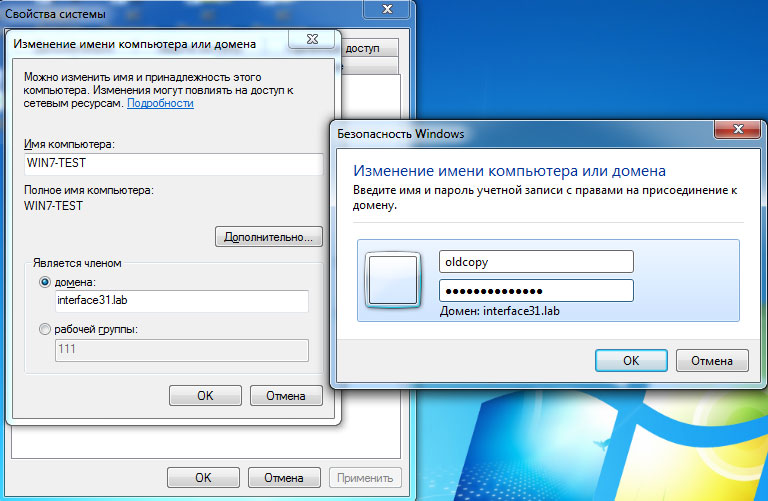Viewport: 768px width, 501px height.
Task: Focus the password field
Action: 536,291
